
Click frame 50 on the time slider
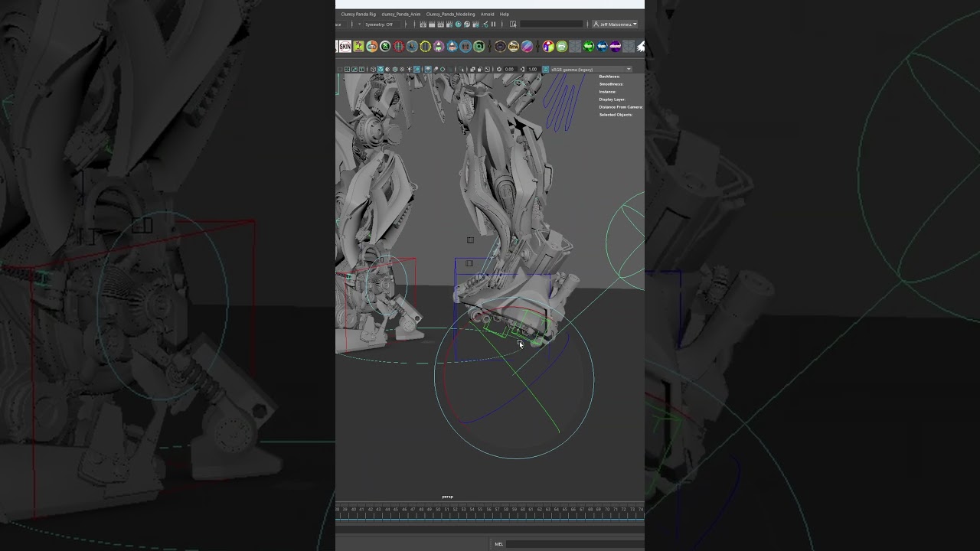[x=439, y=509]
